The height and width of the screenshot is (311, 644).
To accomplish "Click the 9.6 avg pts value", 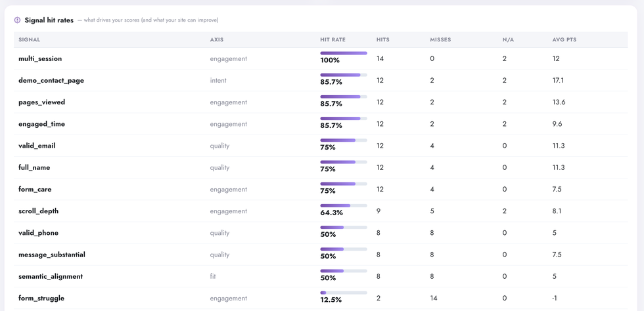I will coord(557,124).
